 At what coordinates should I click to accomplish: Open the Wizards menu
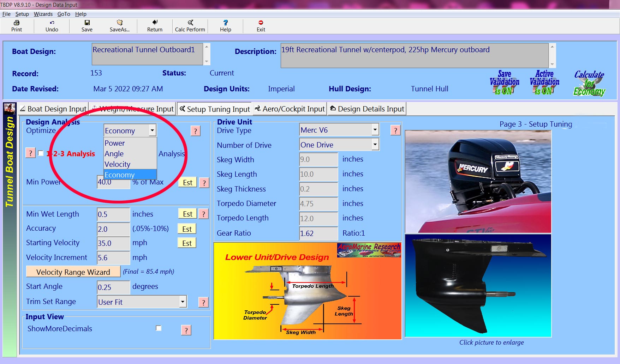(43, 14)
